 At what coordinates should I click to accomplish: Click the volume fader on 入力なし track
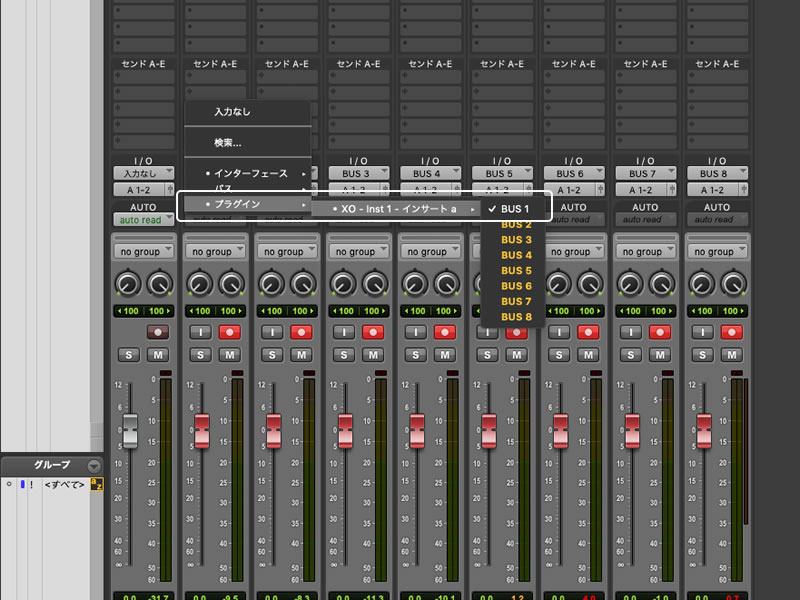[130, 431]
